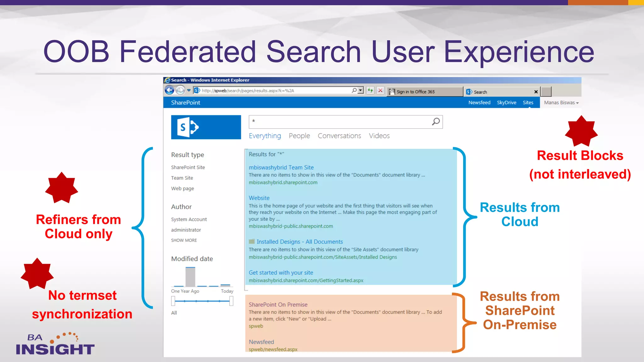The width and height of the screenshot is (644, 362).
Task: Select the People search vertical
Action: coord(299,136)
